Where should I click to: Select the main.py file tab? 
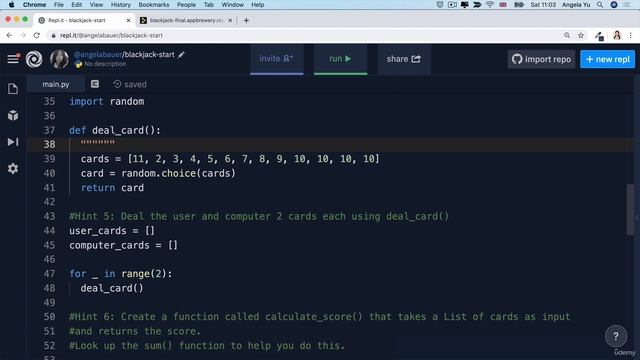56,84
